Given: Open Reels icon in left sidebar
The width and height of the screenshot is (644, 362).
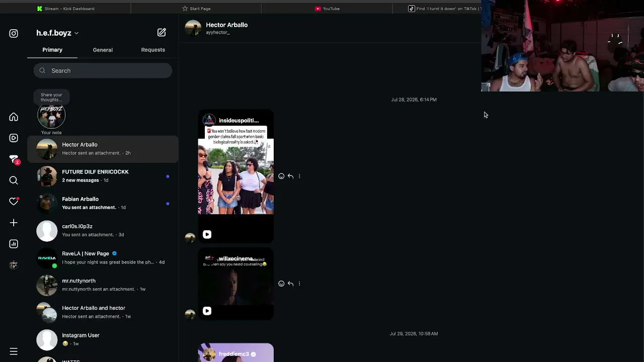Looking at the screenshot, I should click(x=14, y=138).
